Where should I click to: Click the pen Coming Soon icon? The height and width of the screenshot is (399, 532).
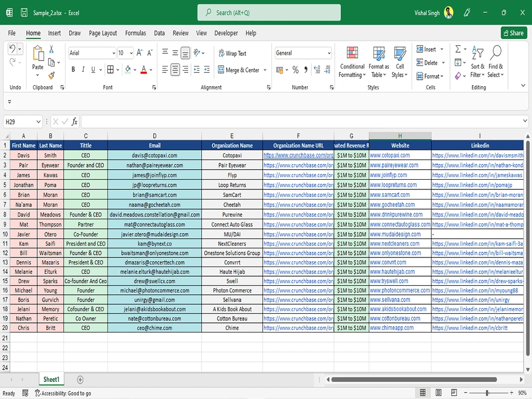(x=467, y=13)
